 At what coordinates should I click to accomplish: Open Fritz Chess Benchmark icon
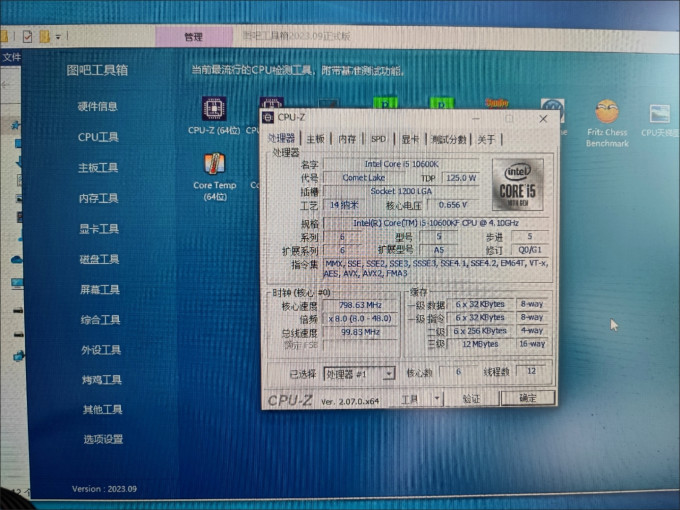[607, 124]
